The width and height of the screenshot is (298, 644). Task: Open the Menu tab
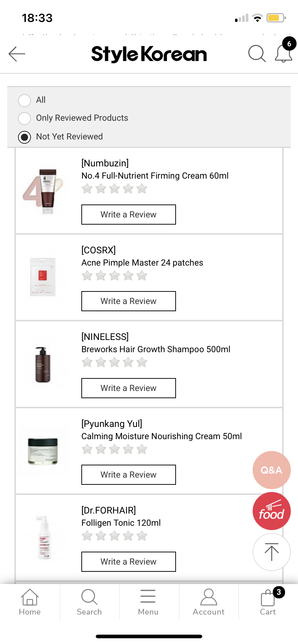[x=148, y=602]
